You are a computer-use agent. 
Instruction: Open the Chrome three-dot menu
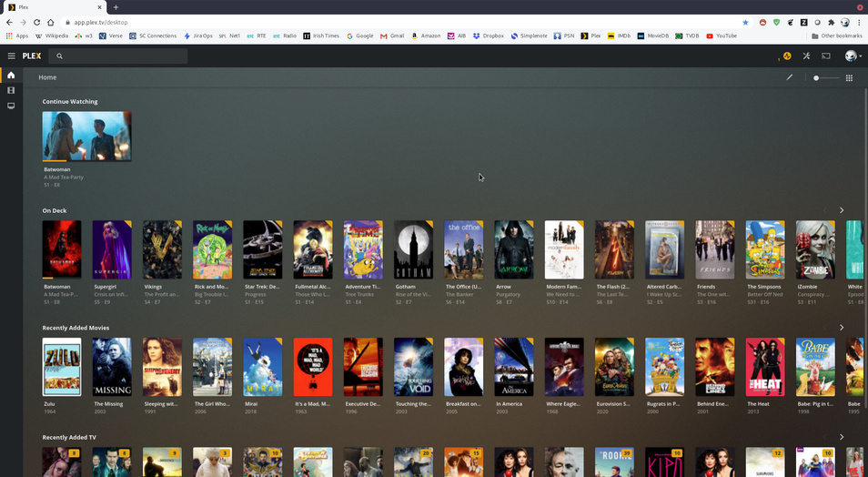point(860,22)
